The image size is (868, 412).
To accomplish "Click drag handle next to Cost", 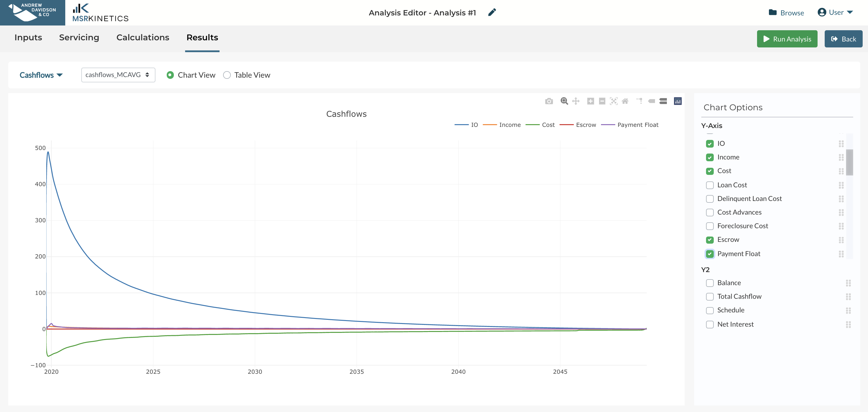I will [841, 171].
